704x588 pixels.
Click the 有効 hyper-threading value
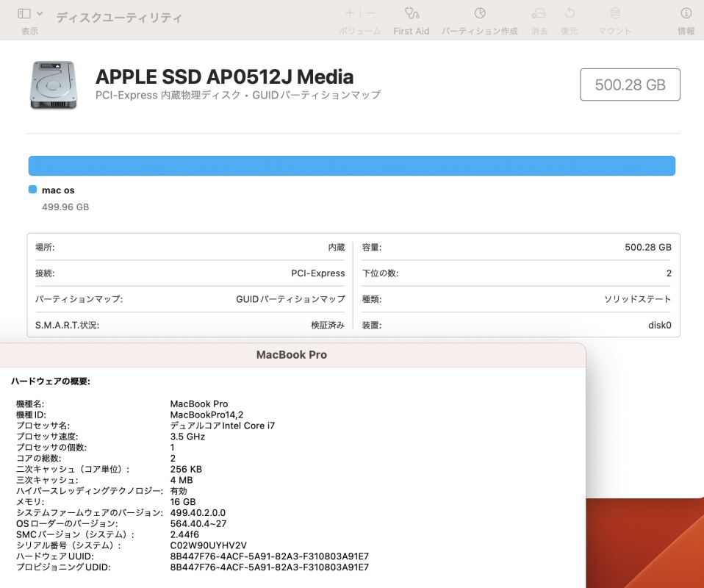[x=179, y=491]
